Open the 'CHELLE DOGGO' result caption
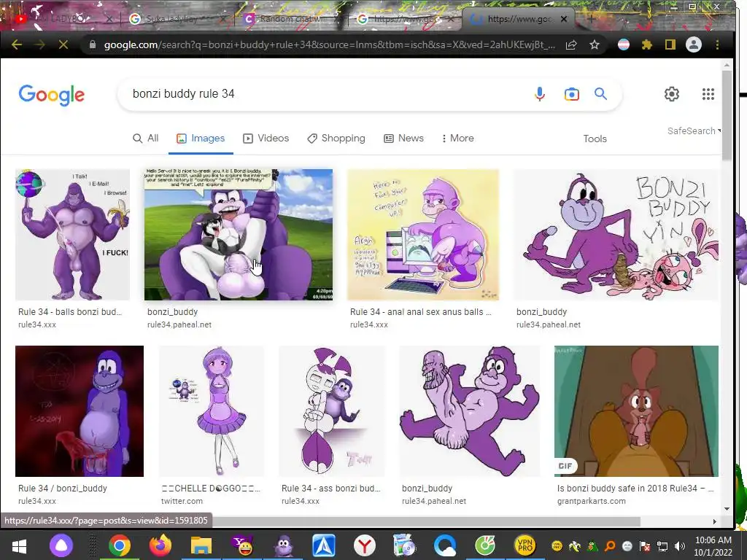The height and width of the screenshot is (560, 747). pos(211,488)
